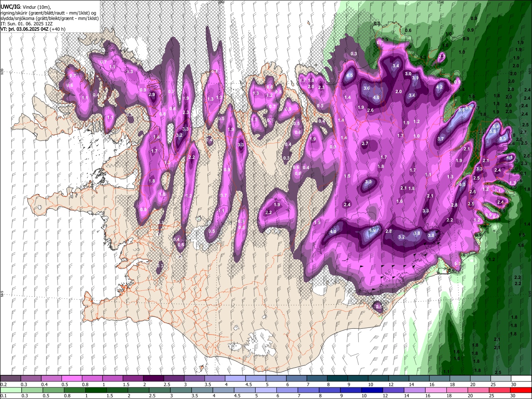Image resolution: width=532 pixels, height=399 pixels.
Task: Click the 'slydda/snjókoma (grátt/bleikt/grænt' description line
Action: coord(50,18)
